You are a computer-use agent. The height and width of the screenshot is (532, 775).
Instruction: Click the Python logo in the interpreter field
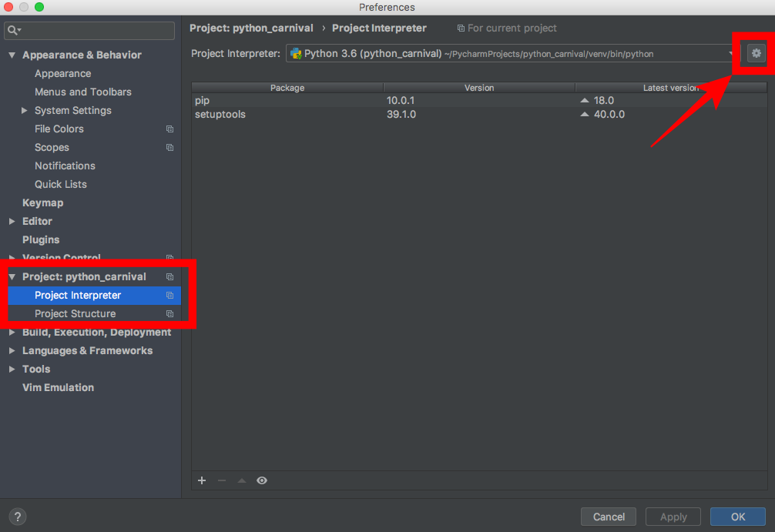[x=296, y=53]
